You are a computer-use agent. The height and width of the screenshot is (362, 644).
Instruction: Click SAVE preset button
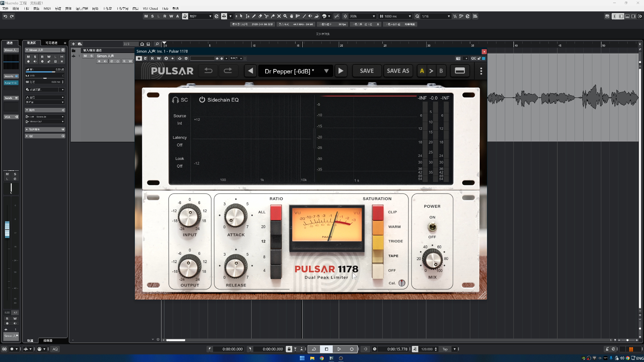point(367,71)
